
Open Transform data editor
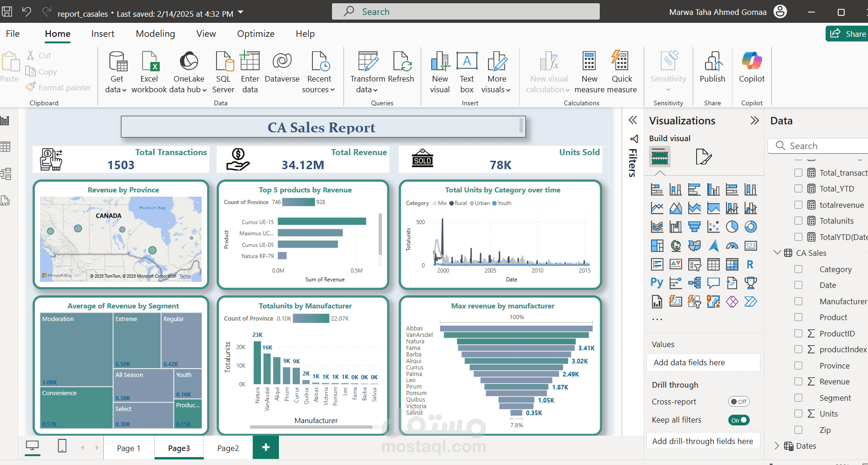368,72
